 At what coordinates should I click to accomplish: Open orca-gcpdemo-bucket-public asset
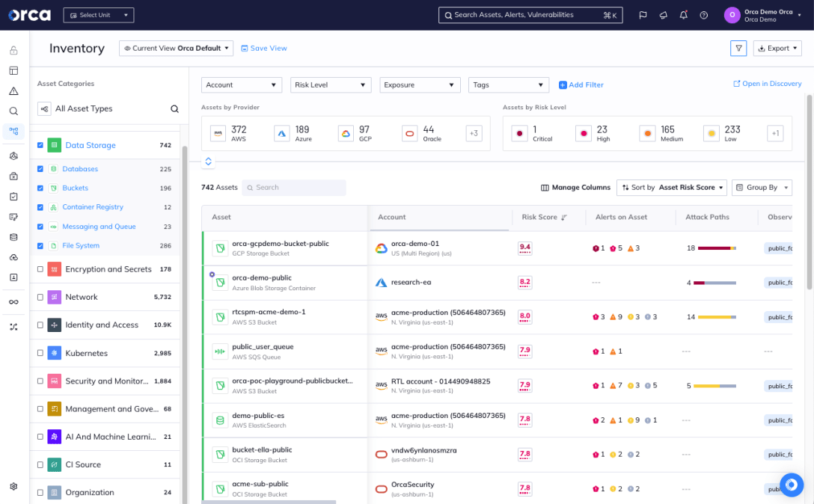[x=281, y=244]
